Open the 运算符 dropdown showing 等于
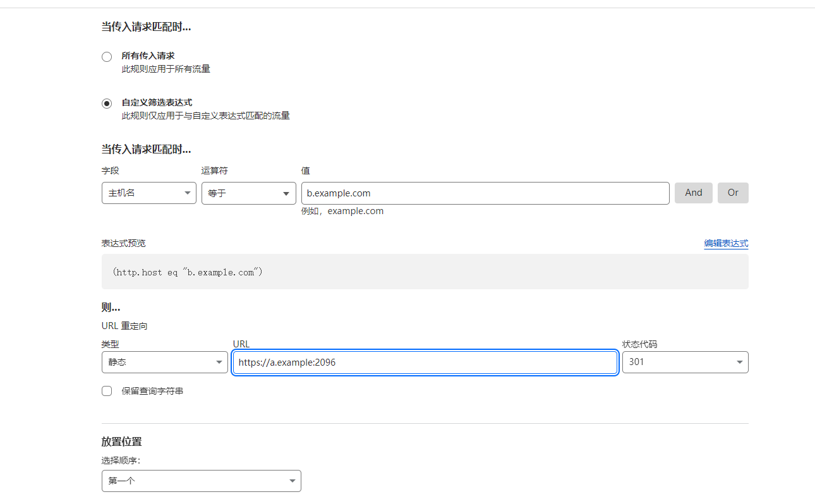Viewport: 815px width, 504px height. 248,193
